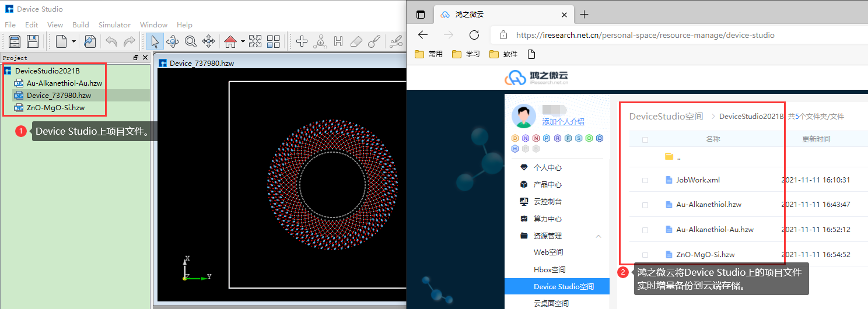Go back in the browser
The image size is (868, 309).
tap(423, 35)
